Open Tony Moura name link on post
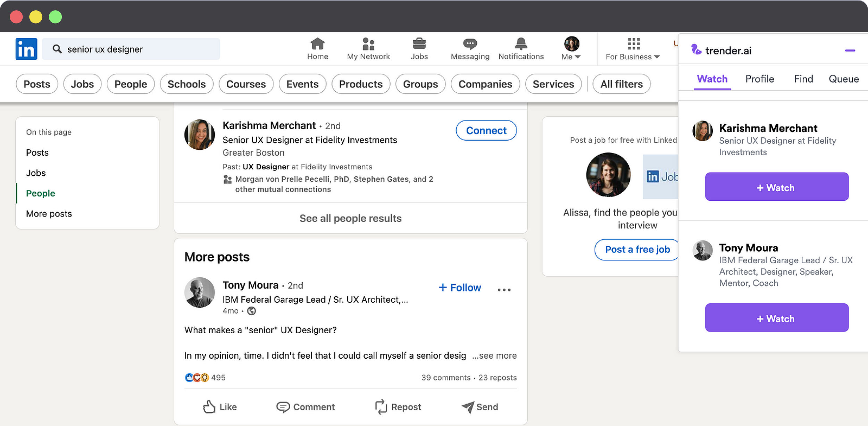The image size is (868, 426). (x=250, y=285)
